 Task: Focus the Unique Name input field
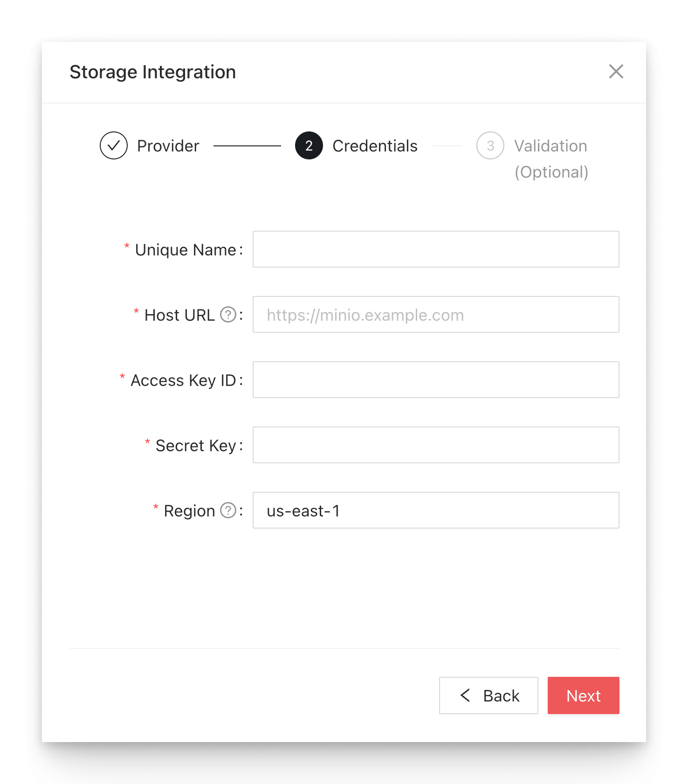435,249
